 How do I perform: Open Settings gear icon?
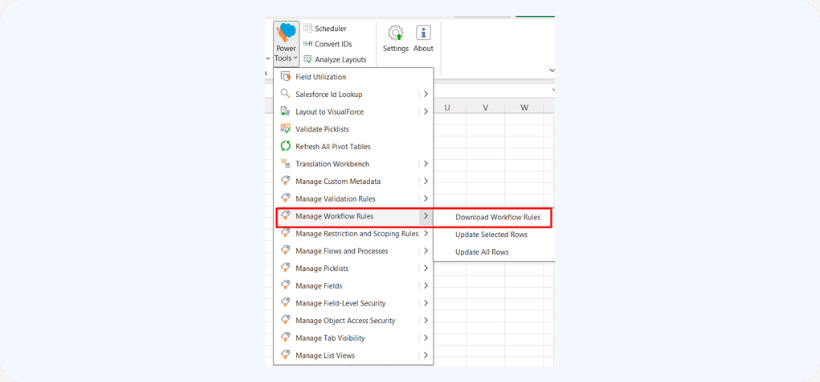(395, 33)
